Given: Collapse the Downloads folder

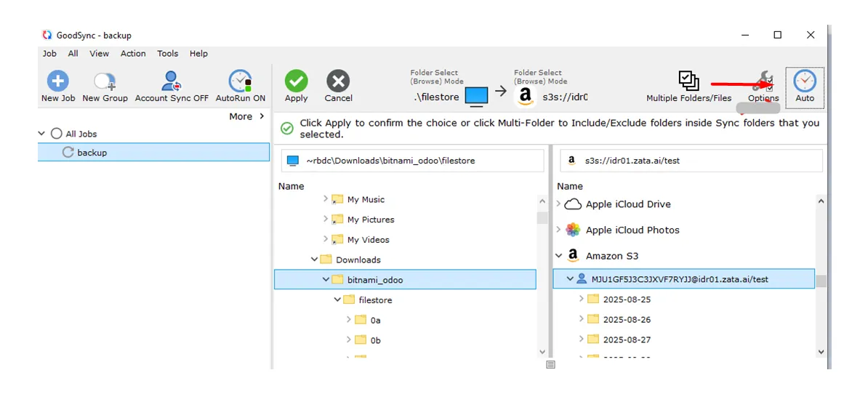Looking at the screenshot, I should (315, 260).
